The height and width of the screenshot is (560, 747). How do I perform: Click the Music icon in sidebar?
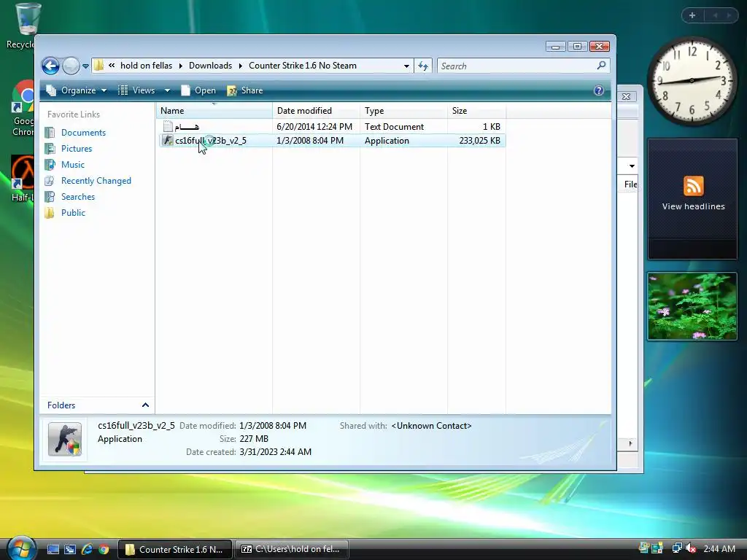(x=50, y=165)
